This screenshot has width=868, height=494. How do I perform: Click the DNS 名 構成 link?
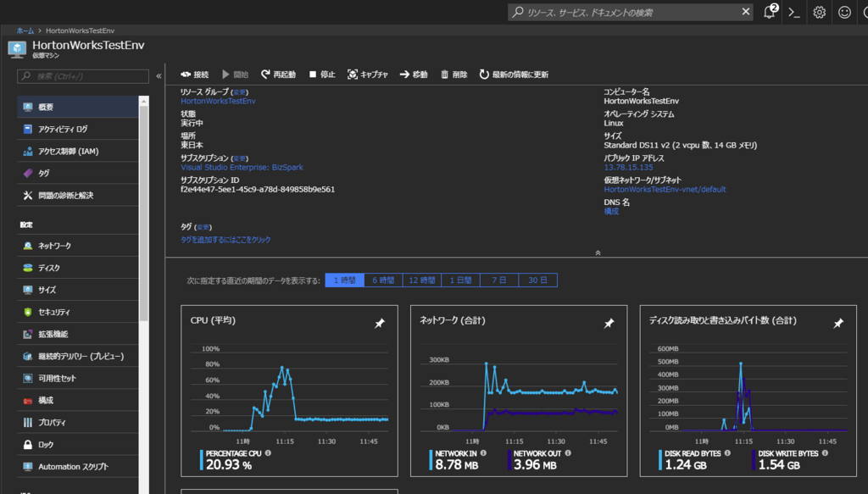[x=611, y=211]
